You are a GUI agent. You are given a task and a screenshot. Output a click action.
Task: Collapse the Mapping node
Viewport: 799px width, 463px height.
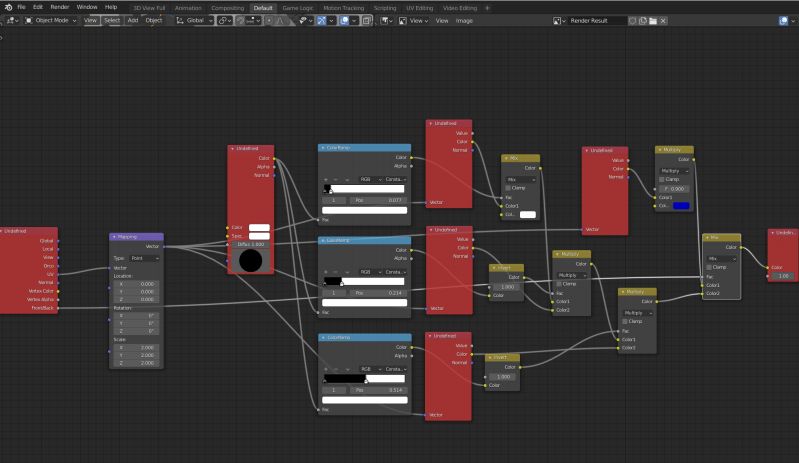114,237
